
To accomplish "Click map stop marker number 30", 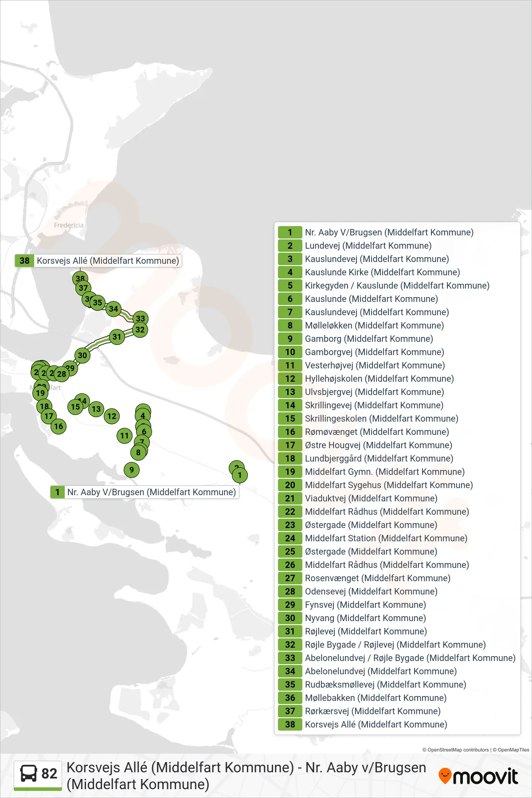I will pyautogui.click(x=82, y=355).
